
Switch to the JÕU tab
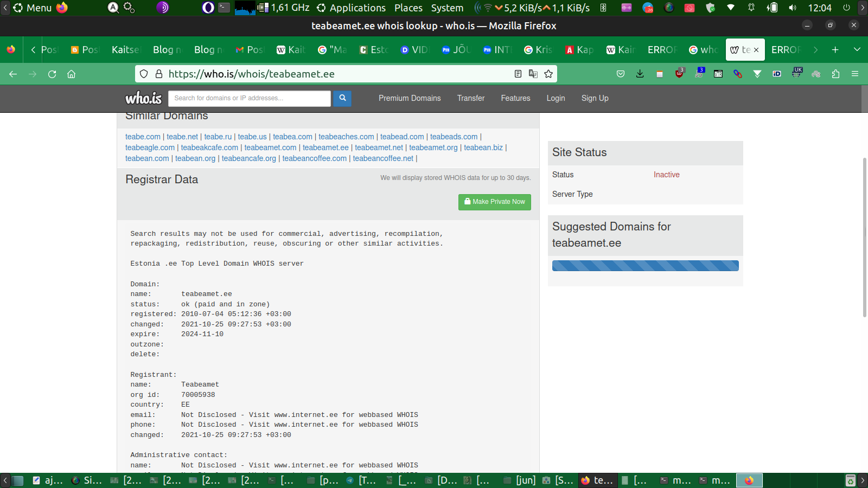point(456,49)
